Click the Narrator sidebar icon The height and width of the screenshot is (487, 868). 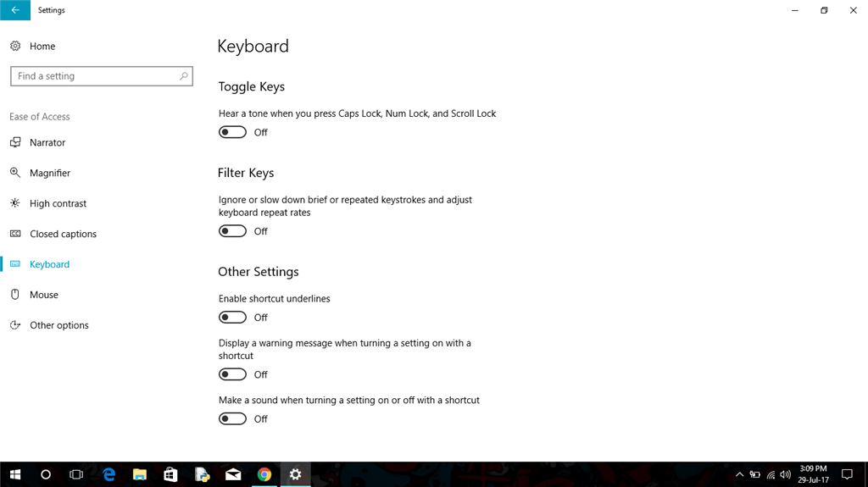[x=15, y=142]
